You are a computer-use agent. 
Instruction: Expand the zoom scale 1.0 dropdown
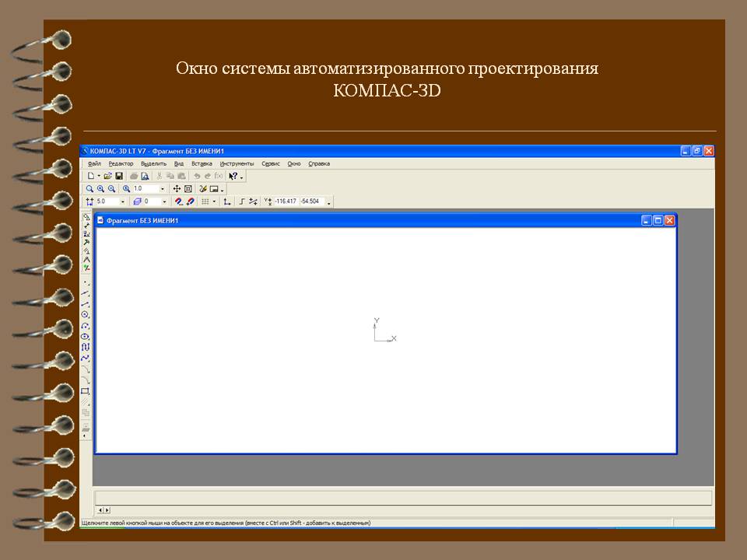pyautogui.click(x=162, y=189)
